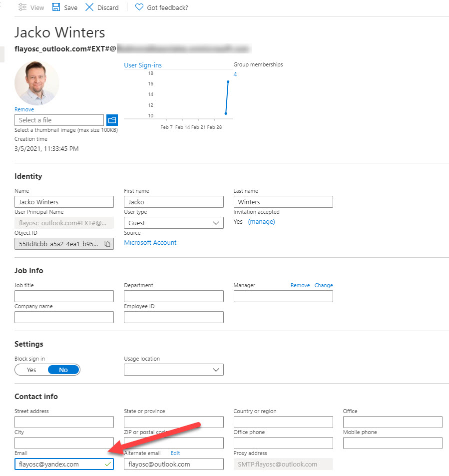449x476 pixels.
Task: Open the Microsoft Account source link
Action: click(150, 243)
